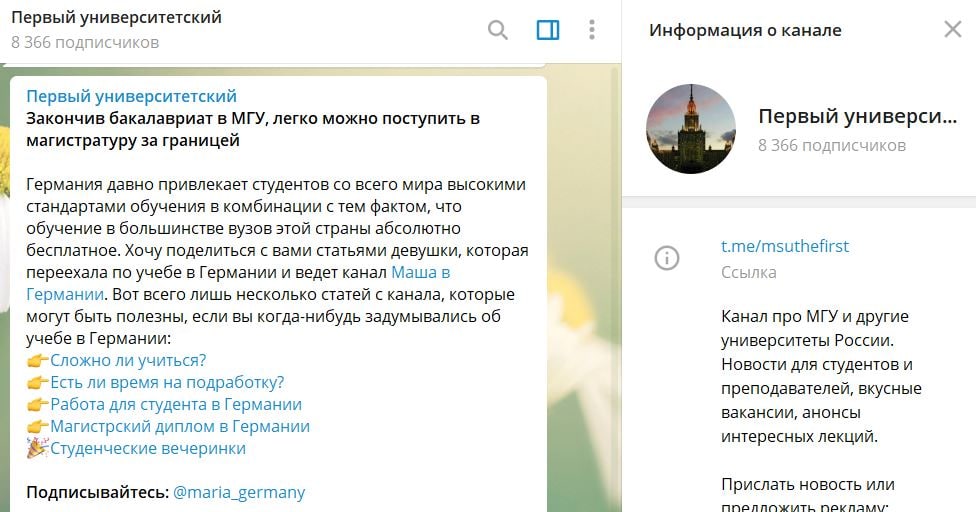Open the "Студенческие вечеринки" link

click(x=148, y=448)
